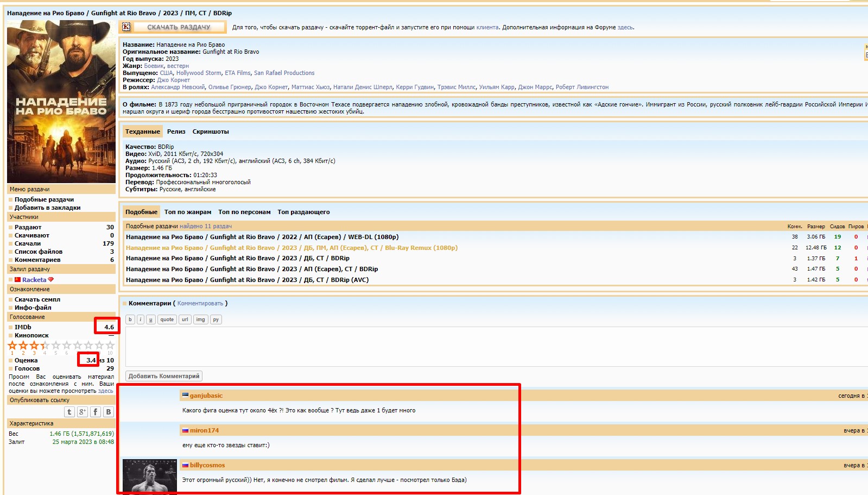Insert a quote block in comment
The width and height of the screenshot is (868, 495).
point(167,319)
